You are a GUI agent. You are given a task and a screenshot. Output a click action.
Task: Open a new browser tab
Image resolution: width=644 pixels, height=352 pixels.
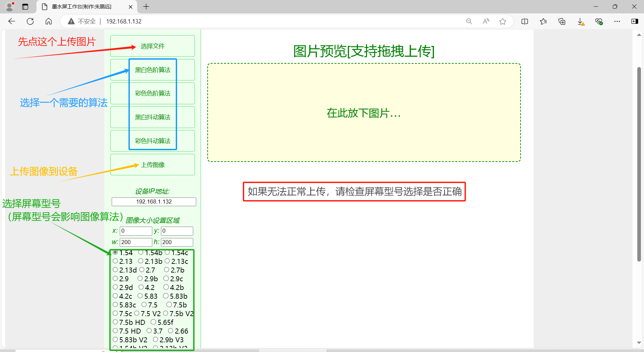point(146,7)
